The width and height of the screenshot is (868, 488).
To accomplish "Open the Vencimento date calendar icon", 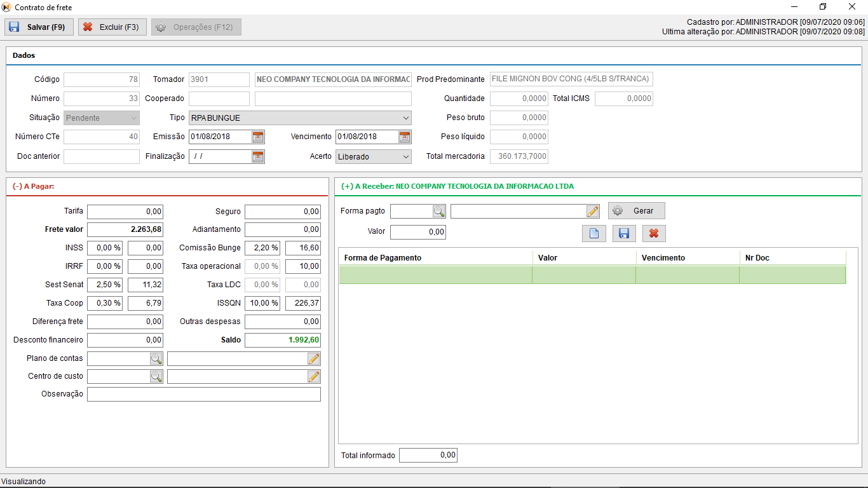I will (405, 137).
